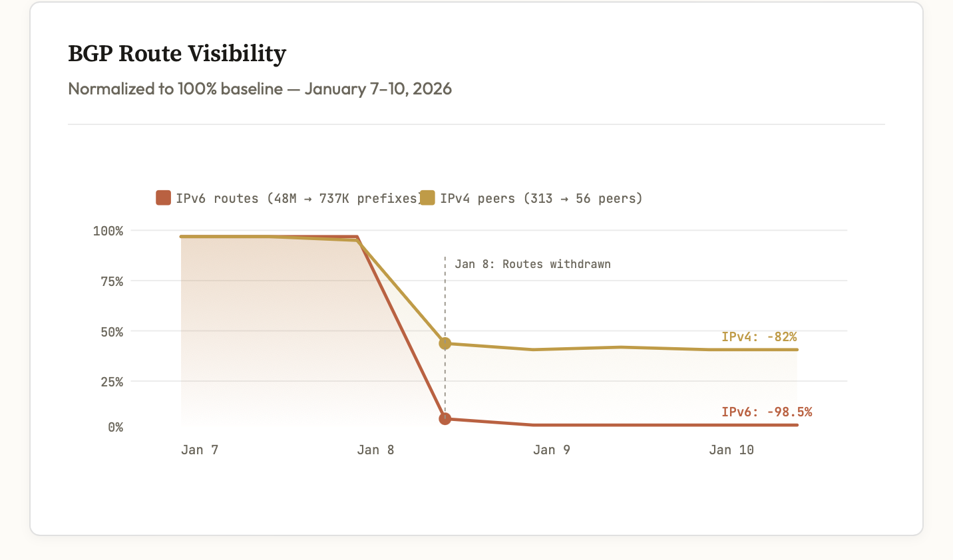Image resolution: width=953 pixels, height=560 pixels.
Task: Click the 75% y-axis label
Action: point(111,281)
